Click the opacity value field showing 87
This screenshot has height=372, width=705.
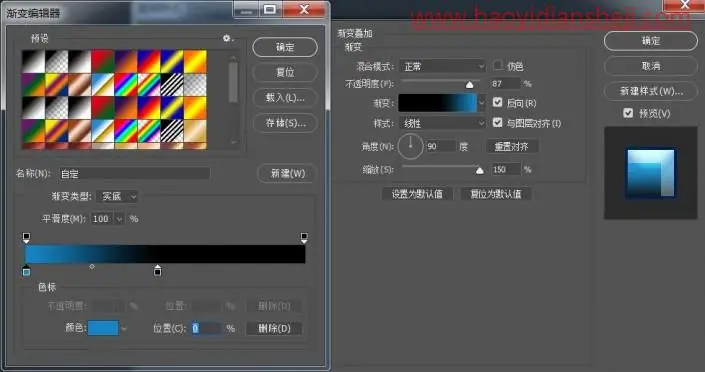[506, 84]
